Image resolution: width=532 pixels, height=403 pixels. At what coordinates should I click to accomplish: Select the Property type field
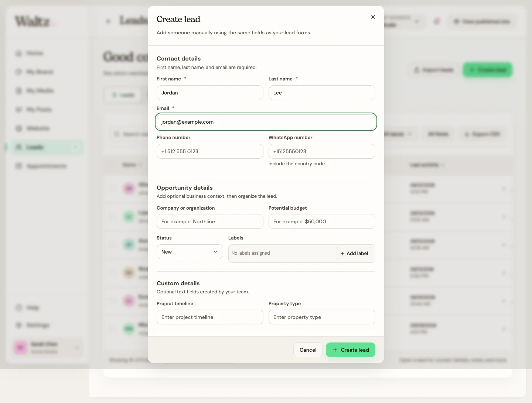(322, 317)
